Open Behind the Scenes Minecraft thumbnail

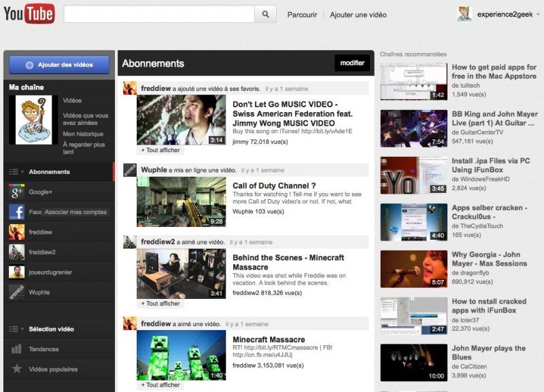click(181, 274)
